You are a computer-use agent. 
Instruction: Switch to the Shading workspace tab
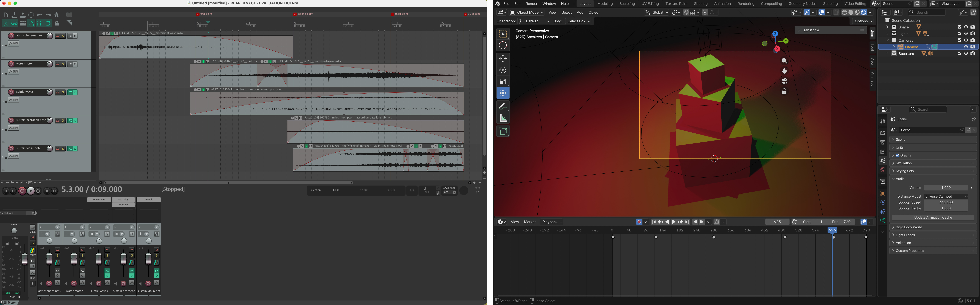tap(700, 4)
